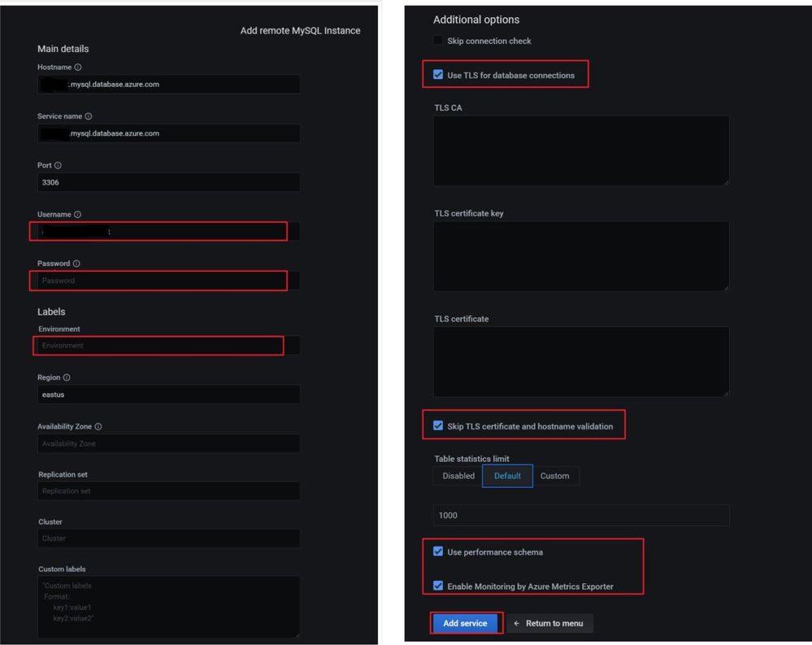Toggle Enable Monitoring by Azure Metrics Exporter
This screenshot has width=812, height=645.
coord(438,586)
